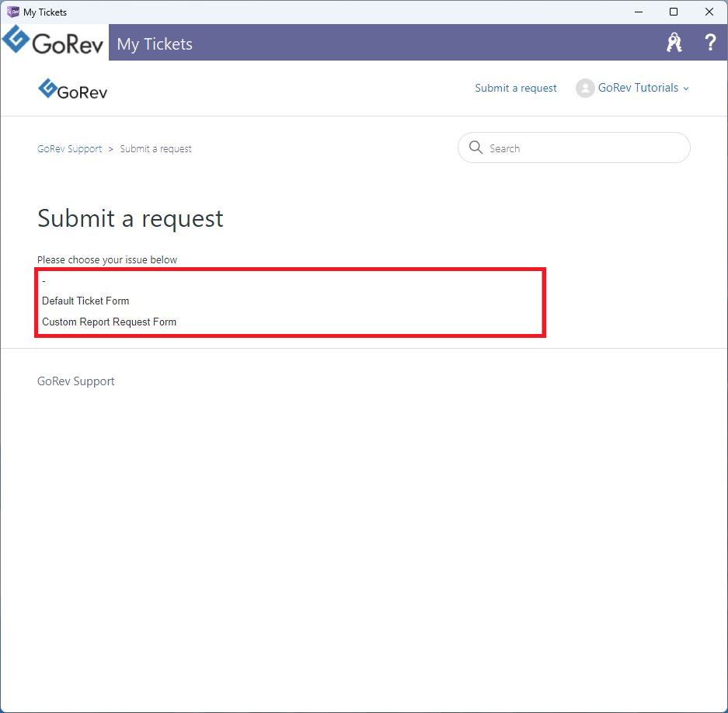Minimize the My Tickets window
The width and height of the screenshot is (728, 713).
639,12
